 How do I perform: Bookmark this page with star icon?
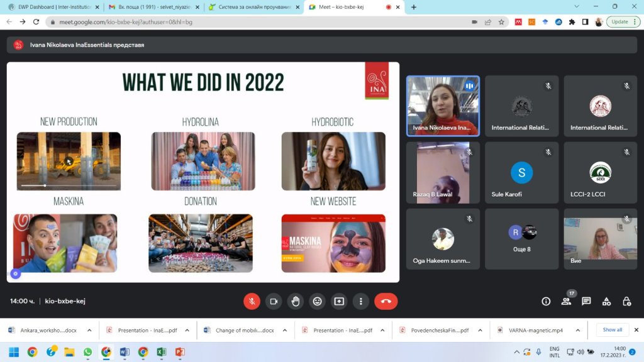coord(501,22)
